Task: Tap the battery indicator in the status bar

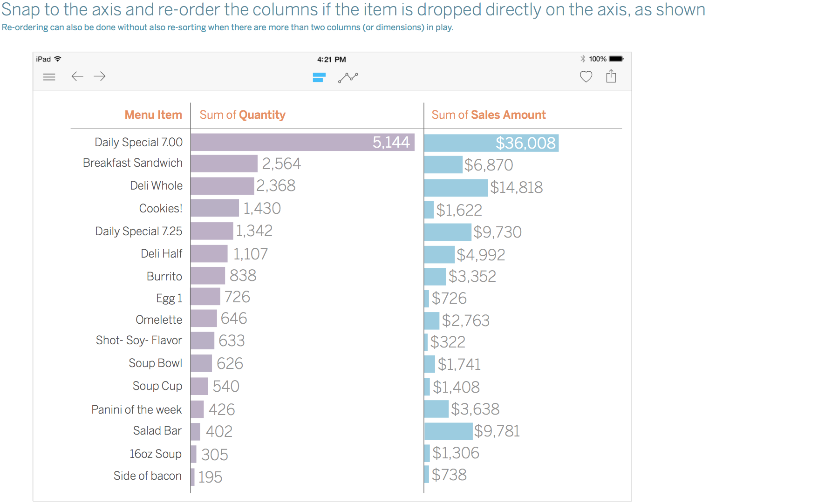Action: [616, 59]
